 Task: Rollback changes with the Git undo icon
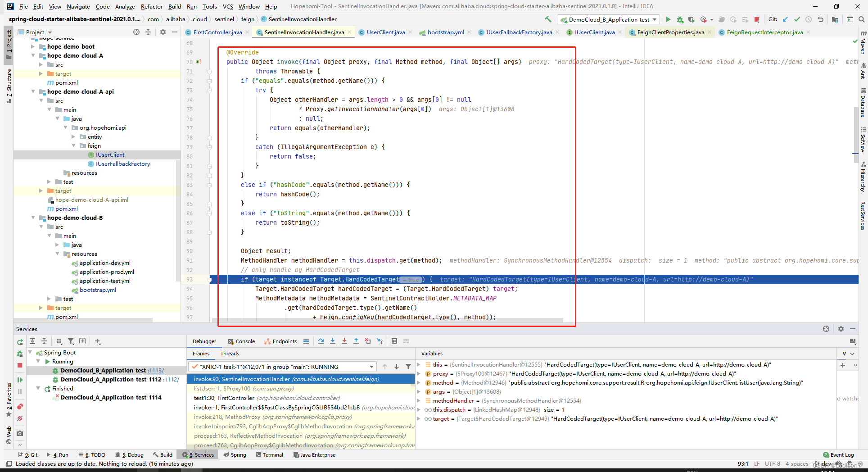tap(820, 19)
